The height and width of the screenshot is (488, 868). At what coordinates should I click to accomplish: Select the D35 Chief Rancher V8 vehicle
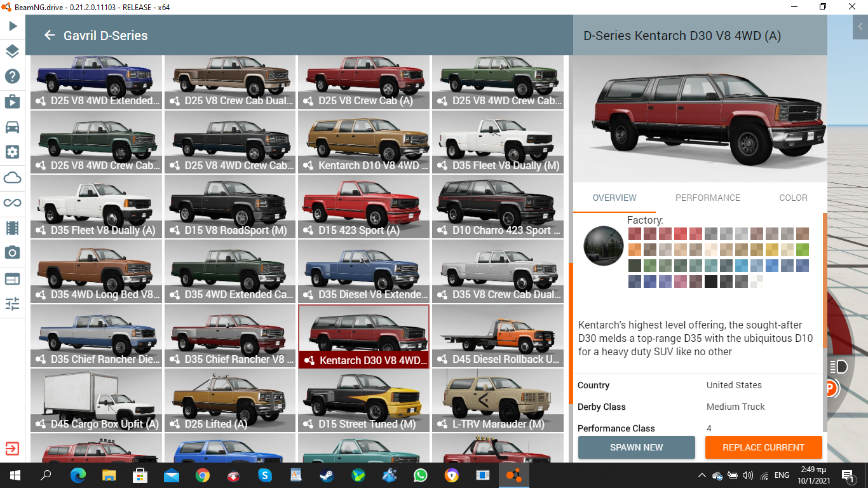coord(230,336)
